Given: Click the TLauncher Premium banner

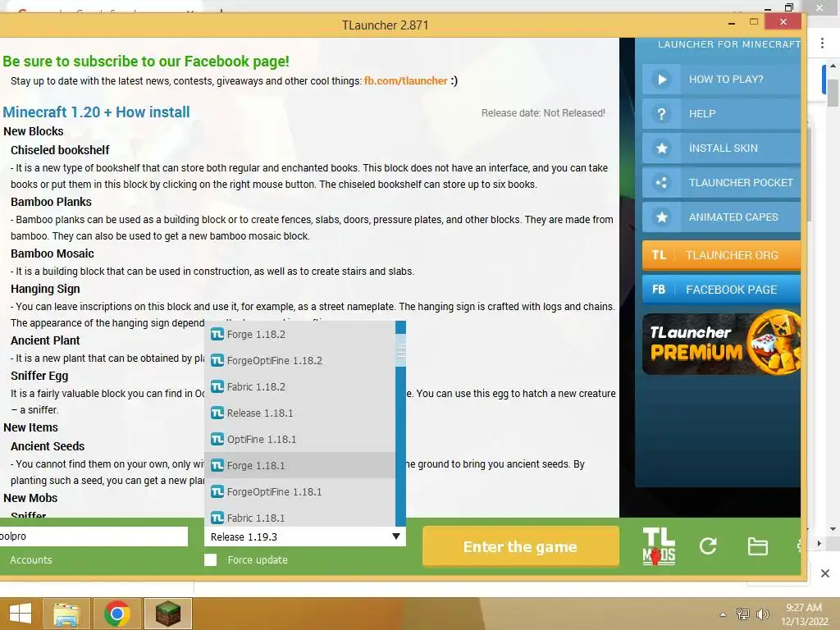Looking at the screenshot, I should [x=721, y=343].
